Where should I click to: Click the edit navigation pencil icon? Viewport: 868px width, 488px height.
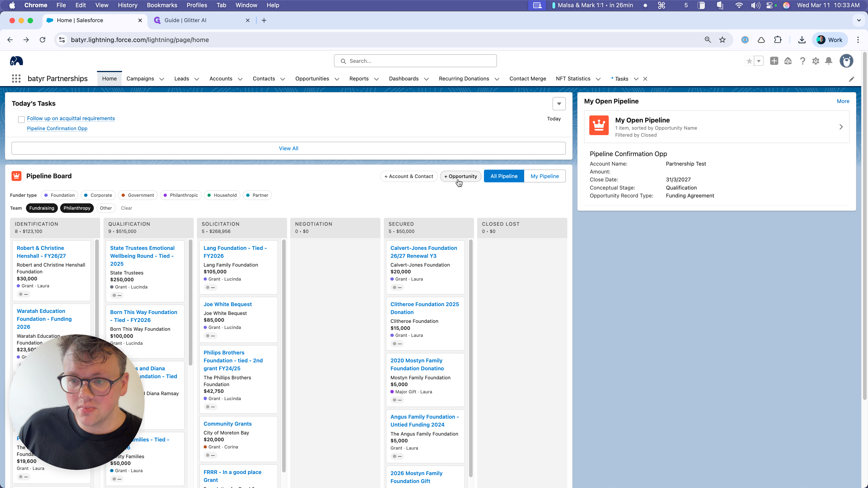tap(851, 79)
